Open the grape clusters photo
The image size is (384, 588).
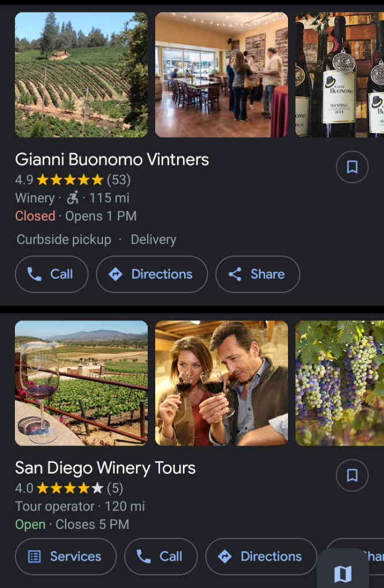(x=339, y=383)
